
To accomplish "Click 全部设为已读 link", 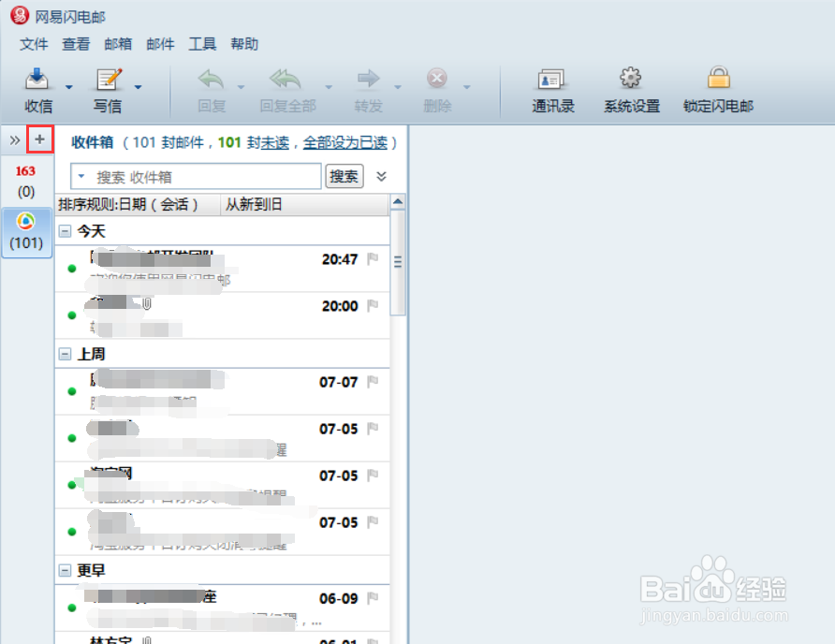I will pyautogui.click(x=345, y=143).
